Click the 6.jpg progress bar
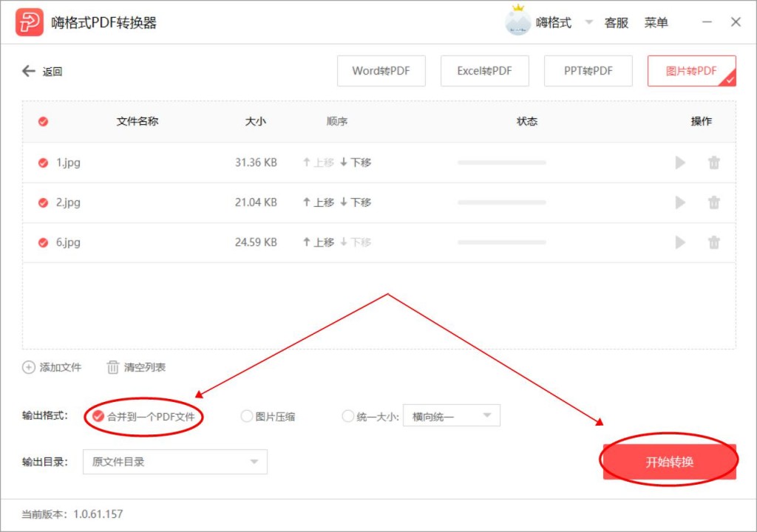The height and width of the screenshot is (532, 757). tap(502, 242)
